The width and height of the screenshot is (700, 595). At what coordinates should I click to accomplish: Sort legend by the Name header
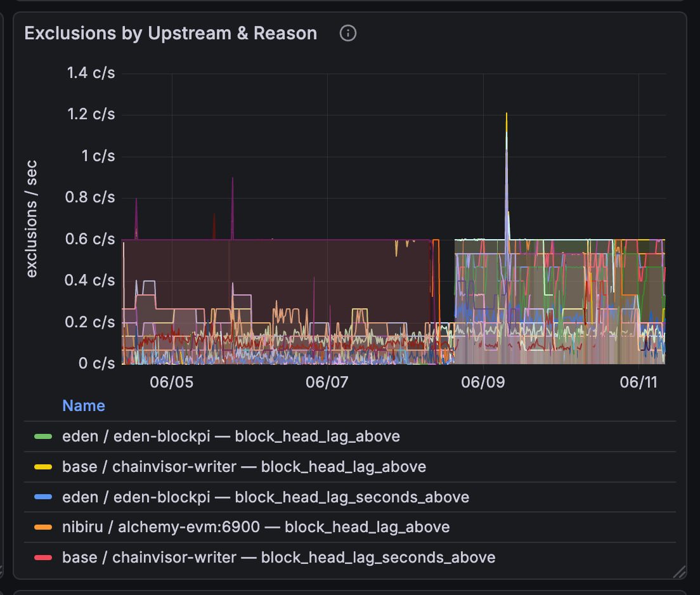click(x=84, y=405)
